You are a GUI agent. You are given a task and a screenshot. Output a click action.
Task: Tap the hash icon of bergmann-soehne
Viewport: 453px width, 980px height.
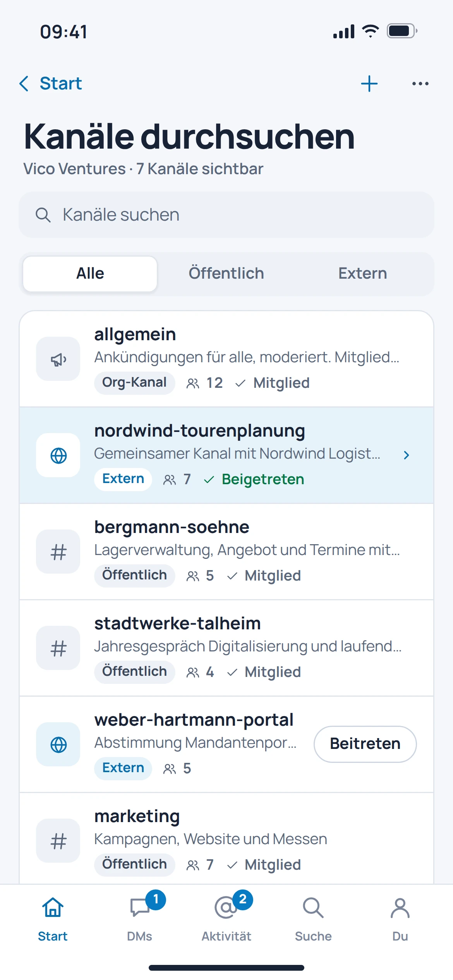tap(58, 552)
